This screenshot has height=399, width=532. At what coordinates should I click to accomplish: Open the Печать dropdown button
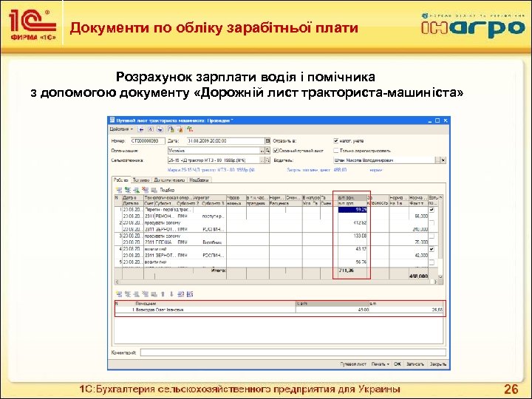(380, 364)
